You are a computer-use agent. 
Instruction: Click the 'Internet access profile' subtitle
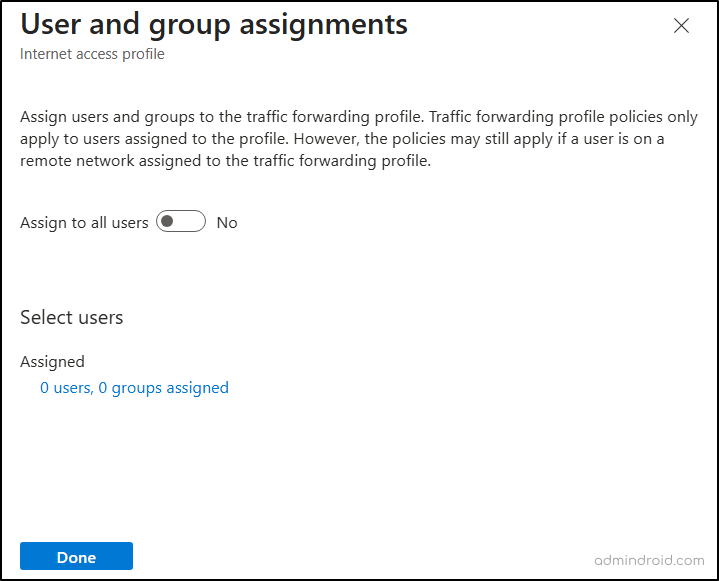92,54
